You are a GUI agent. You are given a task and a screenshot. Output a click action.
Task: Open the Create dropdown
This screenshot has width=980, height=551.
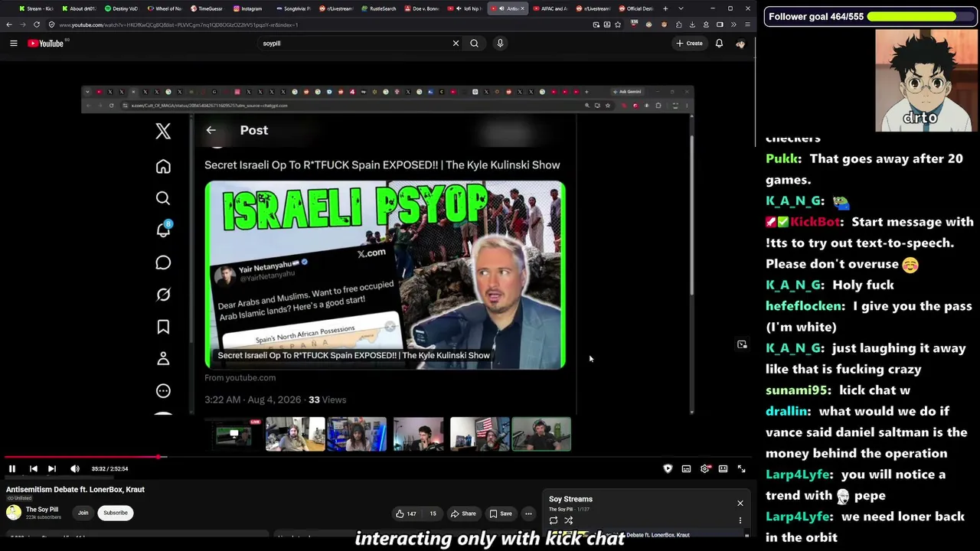point(689,44)
